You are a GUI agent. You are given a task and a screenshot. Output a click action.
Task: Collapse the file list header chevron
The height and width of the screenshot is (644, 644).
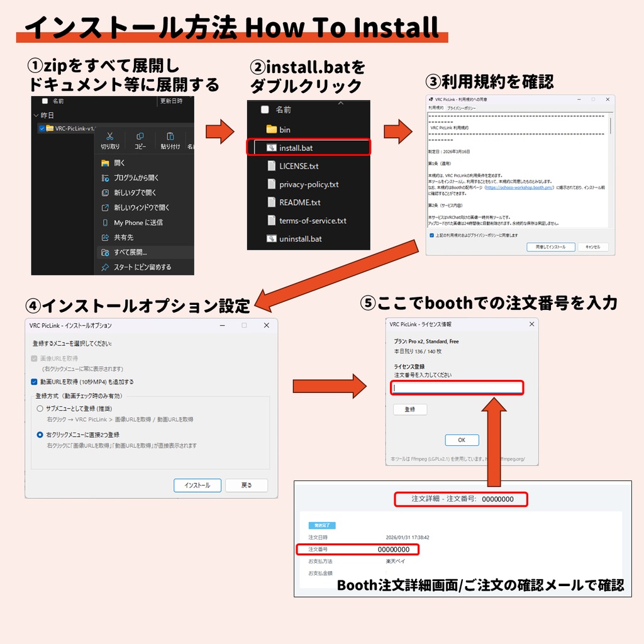(340, 103)
